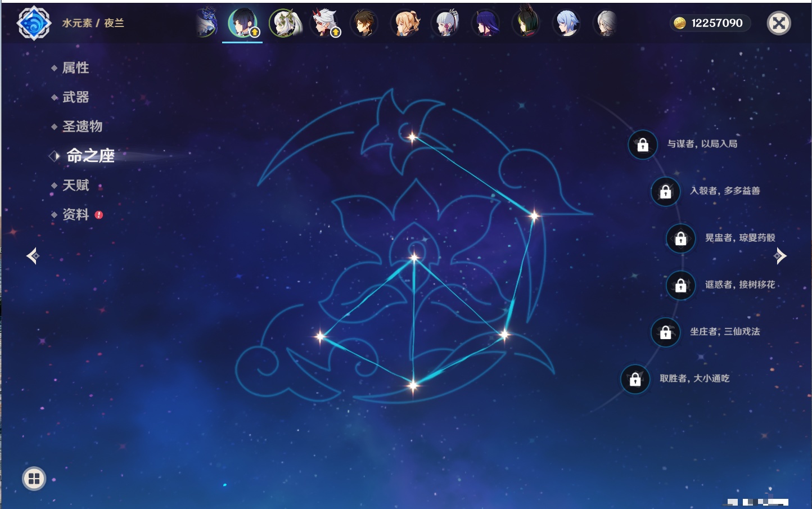Close the character screen with X button

coord(779,23)
